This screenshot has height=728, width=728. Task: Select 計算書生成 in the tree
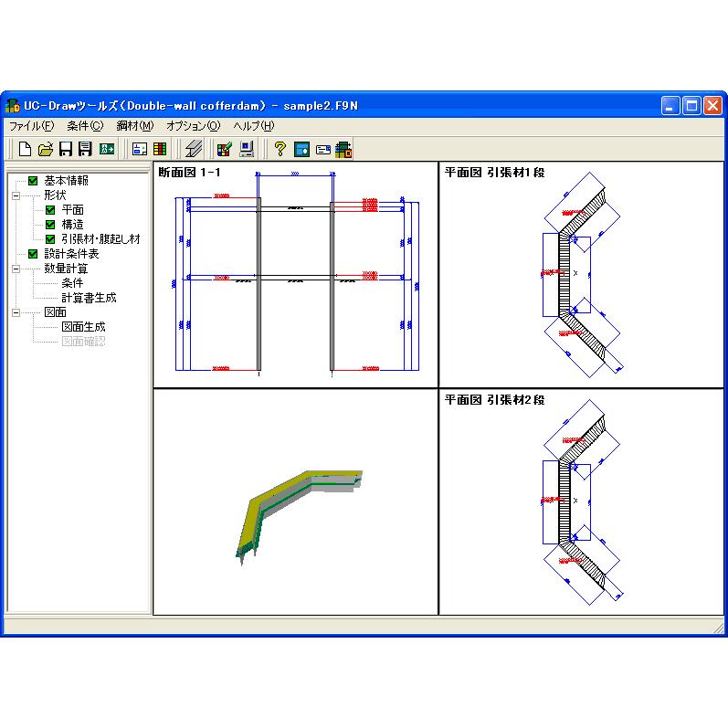click(x=89, y=298)
